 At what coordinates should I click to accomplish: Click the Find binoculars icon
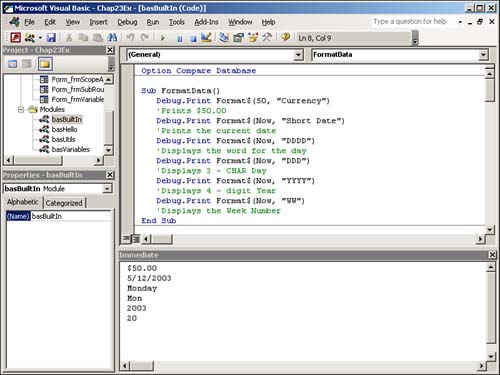pos(112,38)
